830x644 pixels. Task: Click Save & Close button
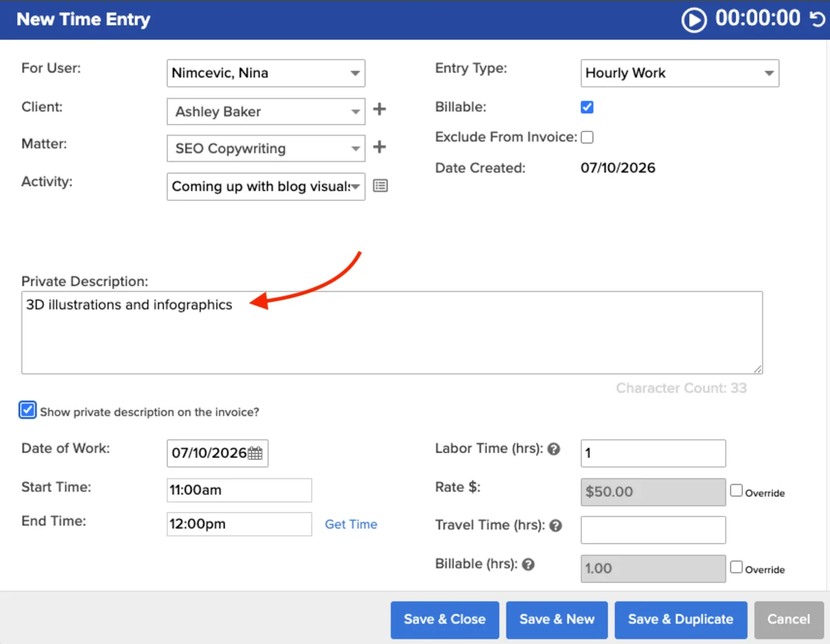coord(445,620)
